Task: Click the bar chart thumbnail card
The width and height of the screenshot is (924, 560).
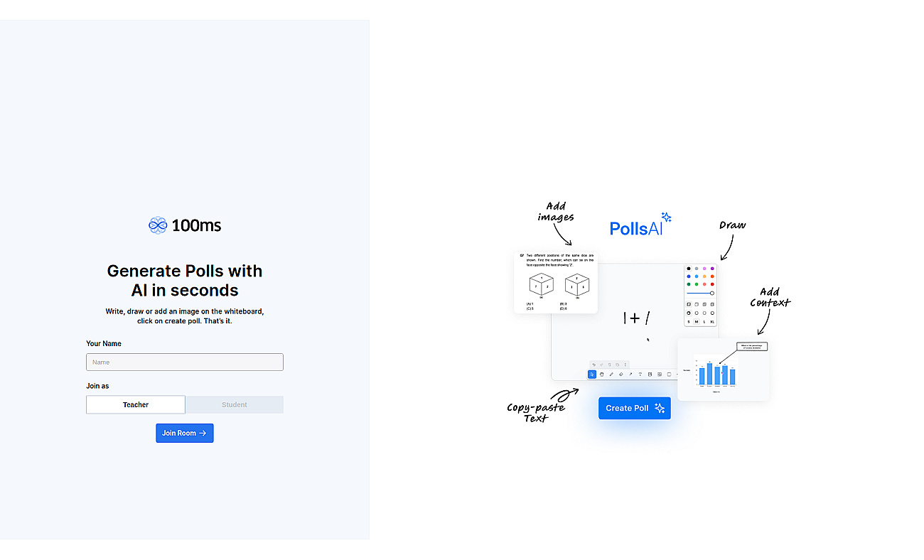Action: tap(723, 369)
